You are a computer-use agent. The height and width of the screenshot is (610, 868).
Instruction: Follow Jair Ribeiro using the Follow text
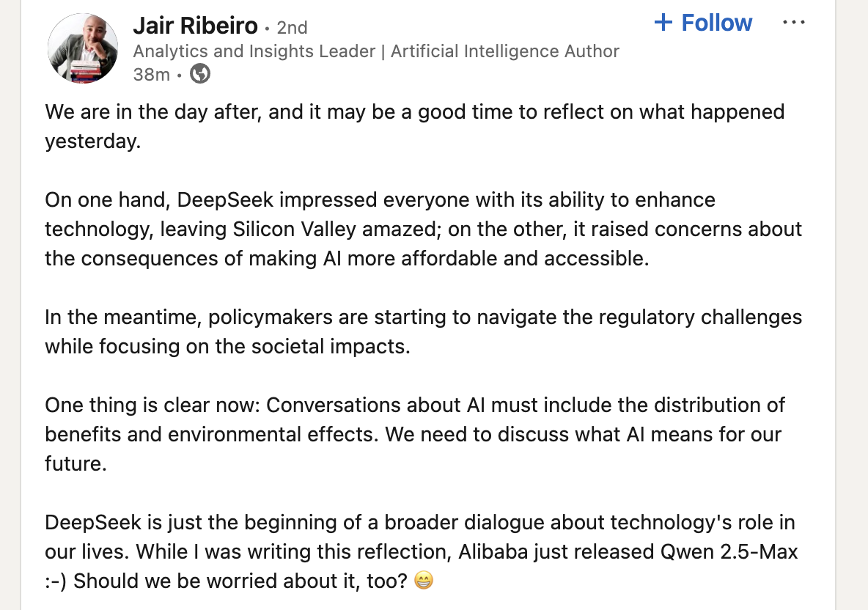click(x=716, y=23)
